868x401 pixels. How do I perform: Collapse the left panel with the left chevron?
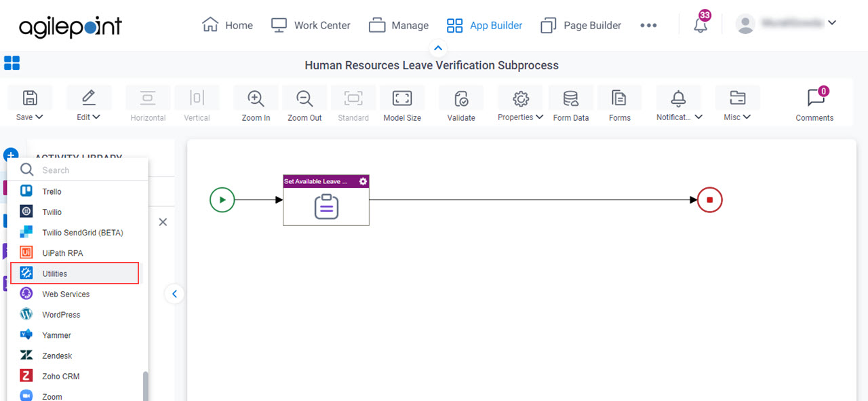[174, 294]
